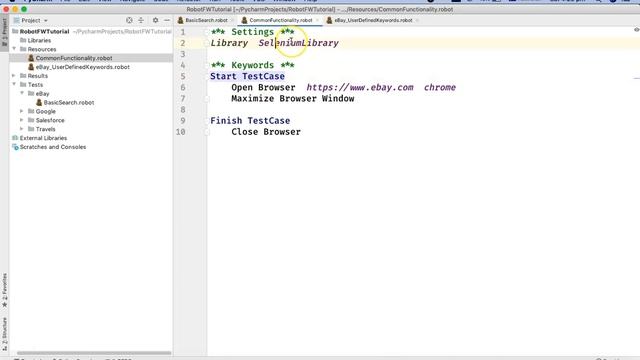Open the Structure tool window strip button

pyautogui.click(x=4, y=334)
